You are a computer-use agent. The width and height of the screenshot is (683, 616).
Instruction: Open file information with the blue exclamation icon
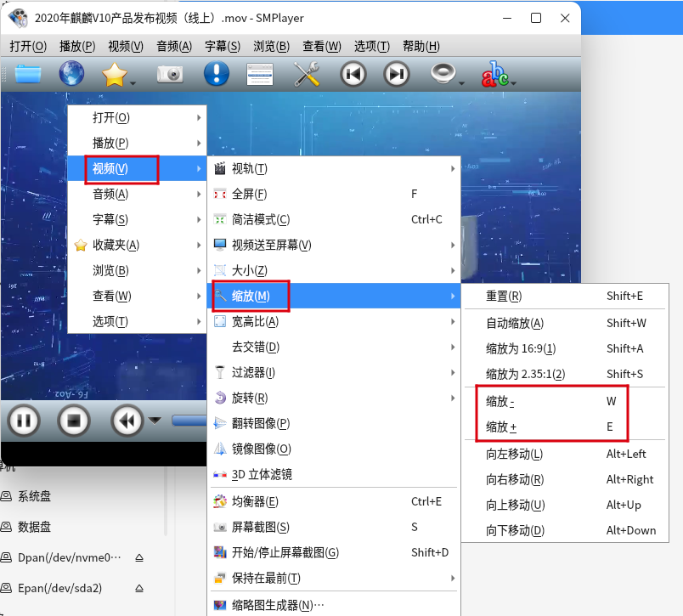(x=217, y=75)
